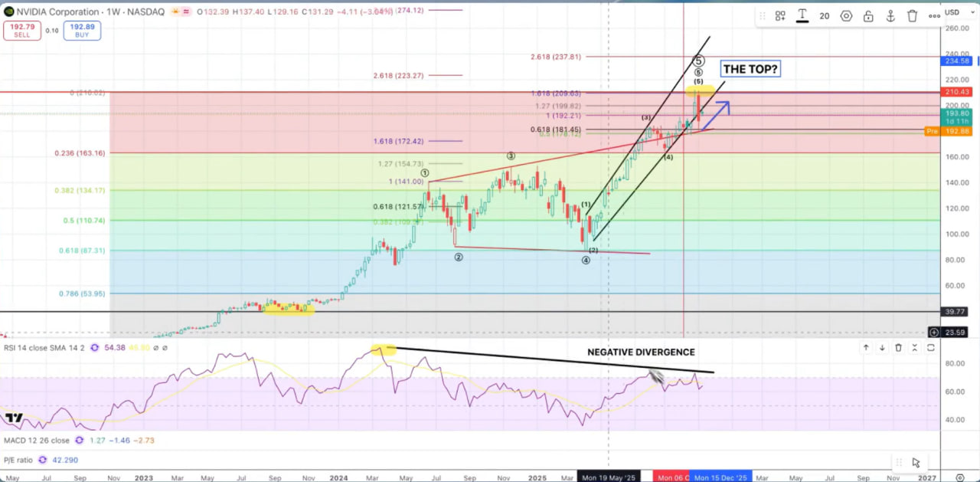Delete the RSI pane

pyautogui.click(x=898, y=348)
